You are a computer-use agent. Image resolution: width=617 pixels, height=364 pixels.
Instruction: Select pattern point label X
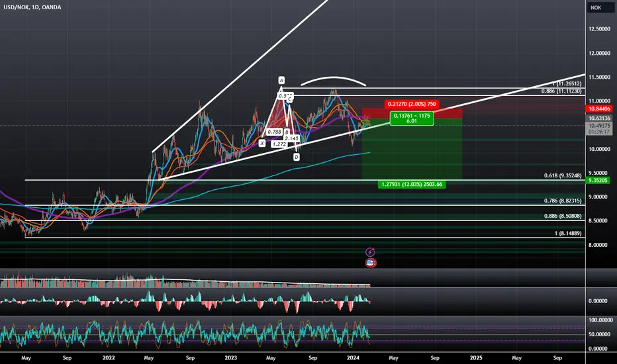(x=262, y=143)
